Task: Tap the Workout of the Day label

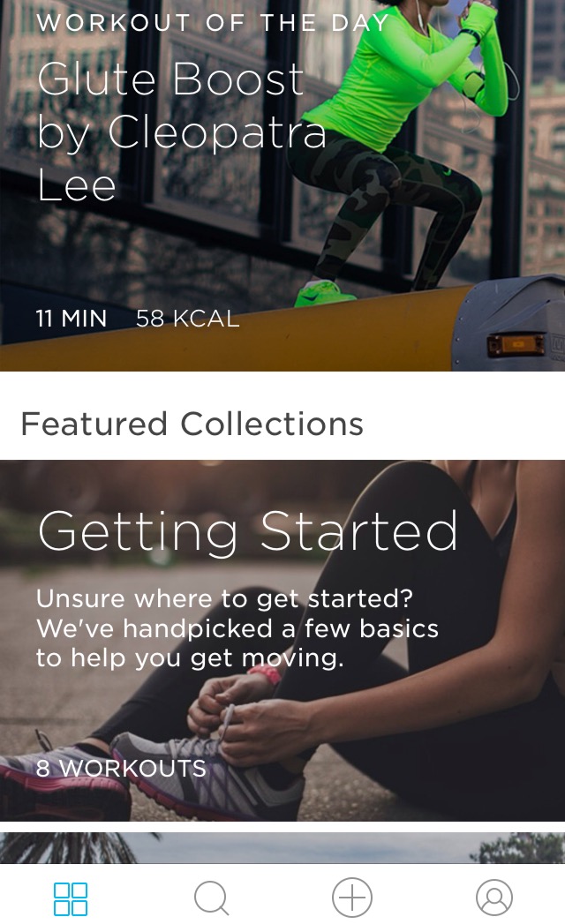Action: coord(213,22)
